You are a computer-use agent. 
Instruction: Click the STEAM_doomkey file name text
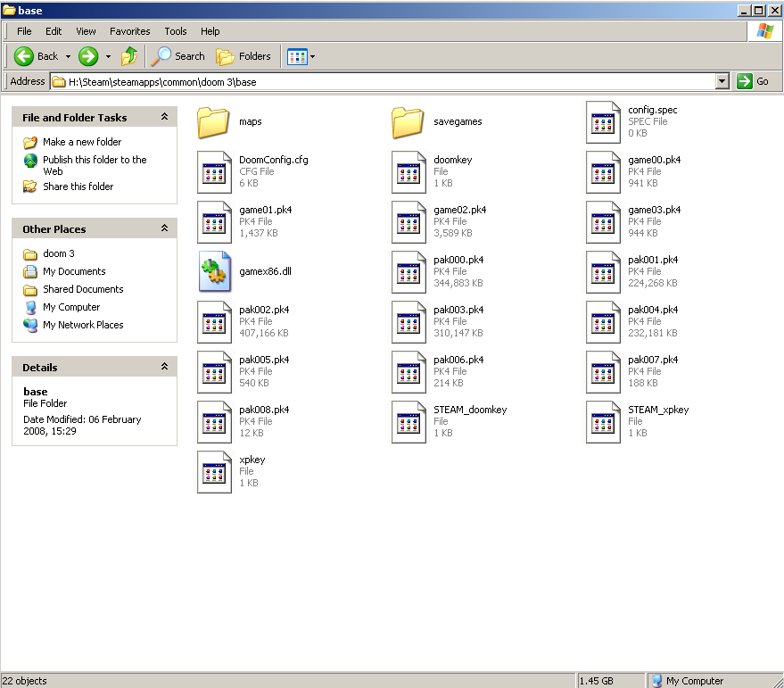click(x=470, y=410)
